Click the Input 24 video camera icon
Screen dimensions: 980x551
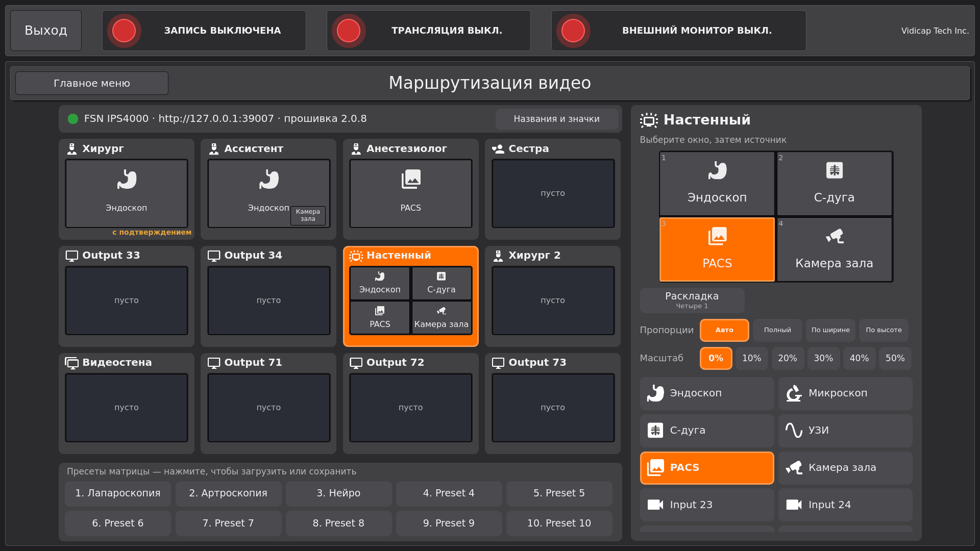point(794,505)
